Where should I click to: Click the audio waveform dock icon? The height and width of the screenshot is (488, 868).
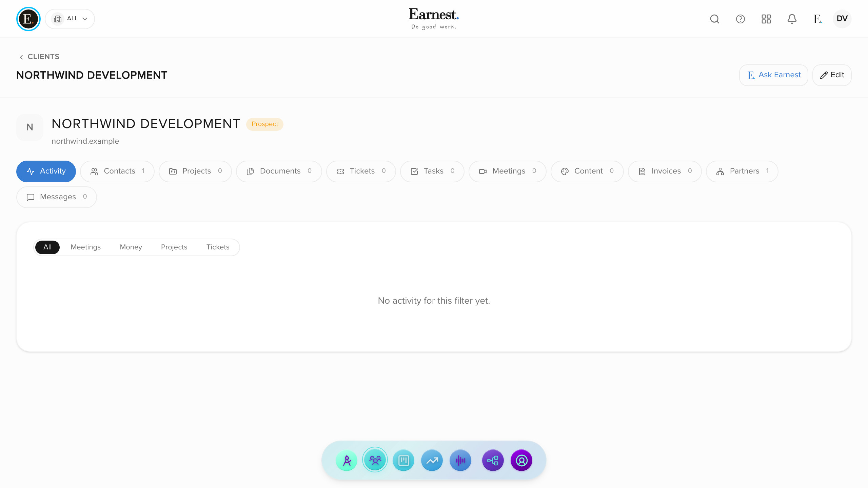(x=460, y=461)
